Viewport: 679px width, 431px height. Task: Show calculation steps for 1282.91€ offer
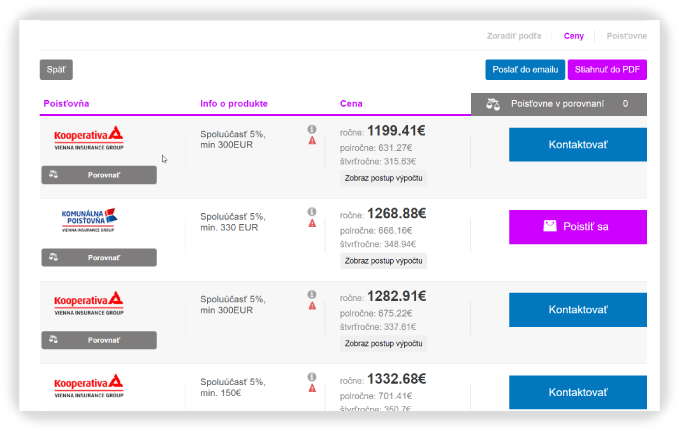(383, 344)
